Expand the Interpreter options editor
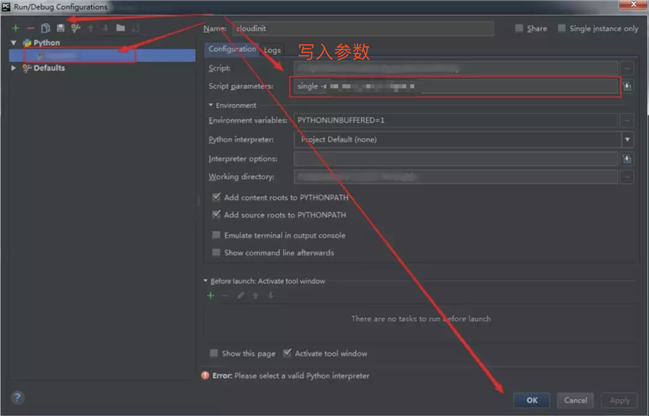Screen dimensions: 649x416 (x=627, y=159)
